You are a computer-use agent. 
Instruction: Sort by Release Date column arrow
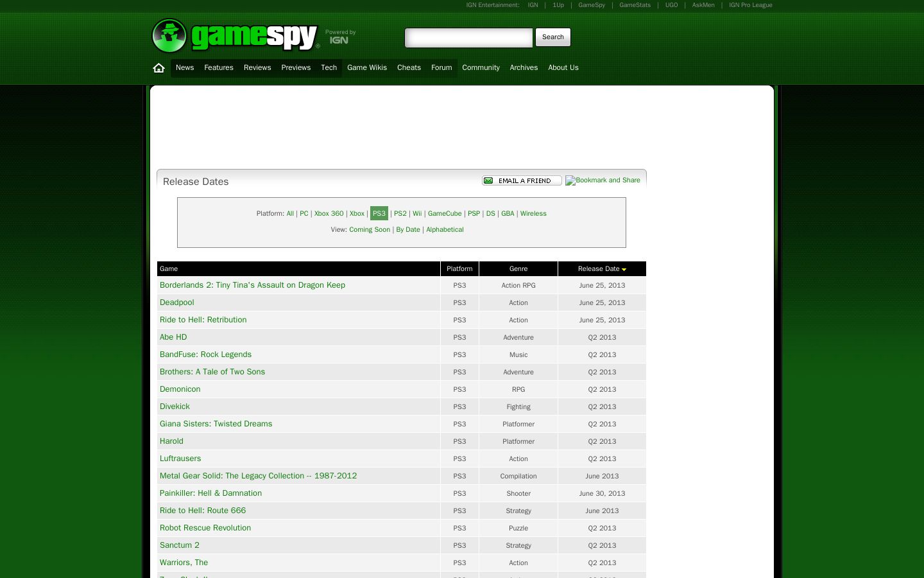tap(624, 270)
